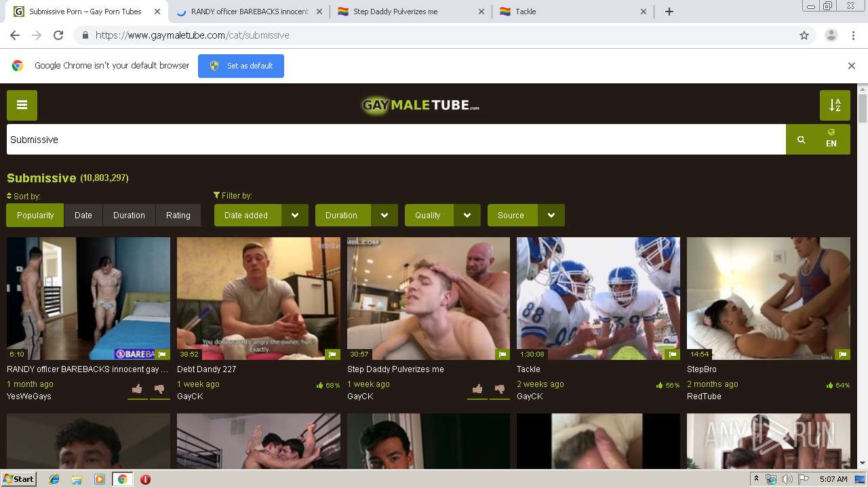Open the taskbar media player icon
This screenshot has width=868, height=488.
point(100,479)
